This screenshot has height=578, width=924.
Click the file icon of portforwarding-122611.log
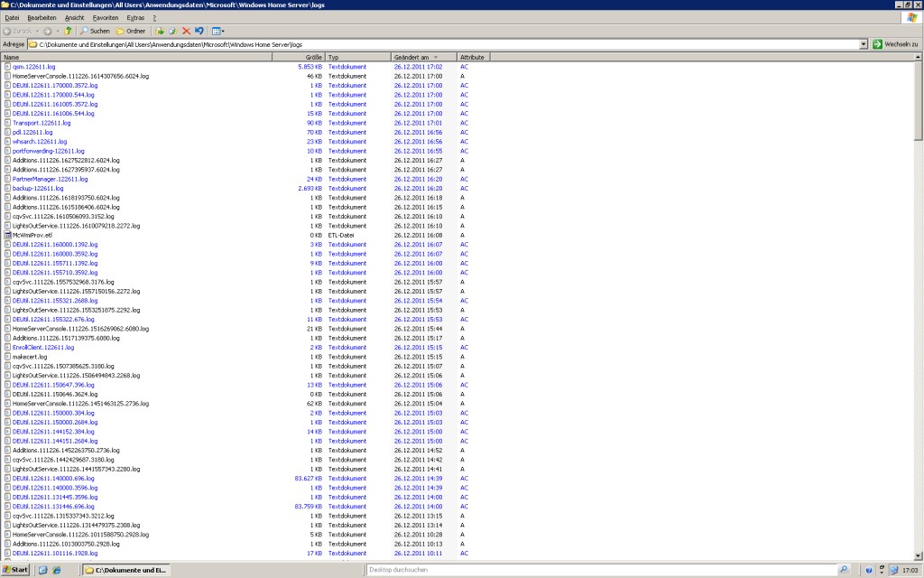[x=7, y=151]
